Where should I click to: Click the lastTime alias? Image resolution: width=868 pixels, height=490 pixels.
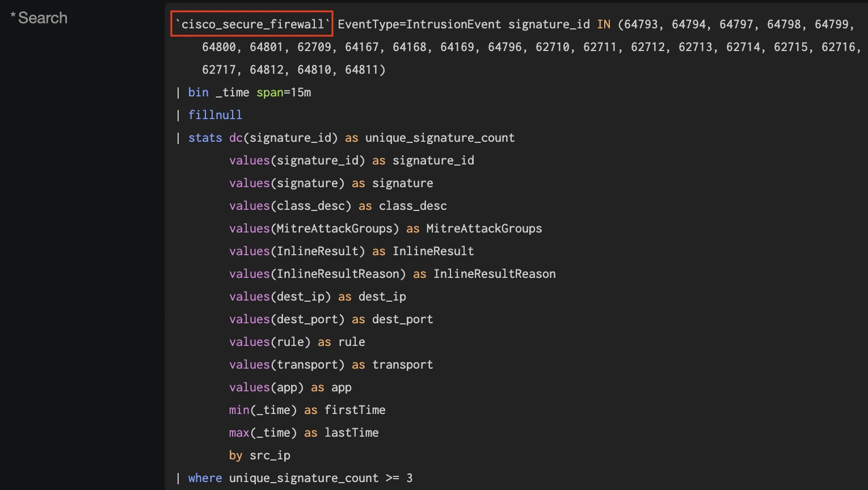(x=351, y=433)
